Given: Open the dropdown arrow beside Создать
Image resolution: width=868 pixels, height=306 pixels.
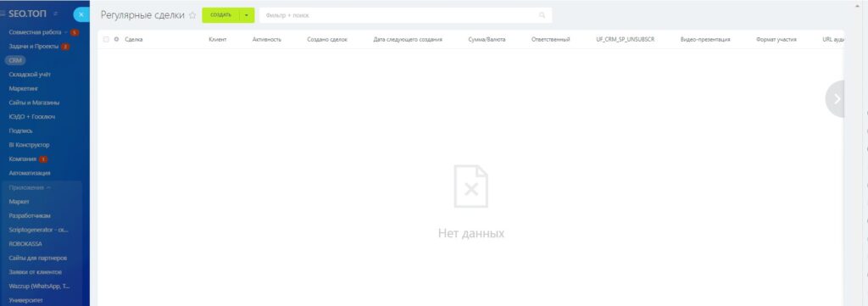Looking at the screenshot, I should (x=247, y=15).
